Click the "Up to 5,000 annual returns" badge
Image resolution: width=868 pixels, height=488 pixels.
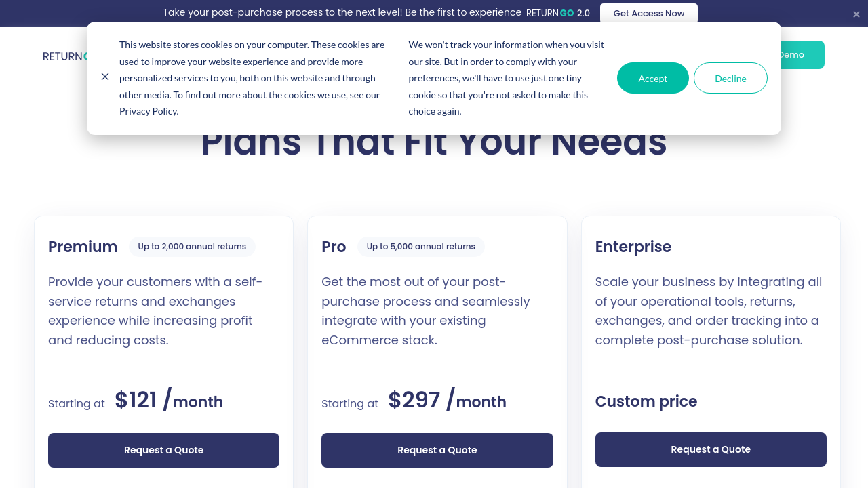tap(420, 247)
